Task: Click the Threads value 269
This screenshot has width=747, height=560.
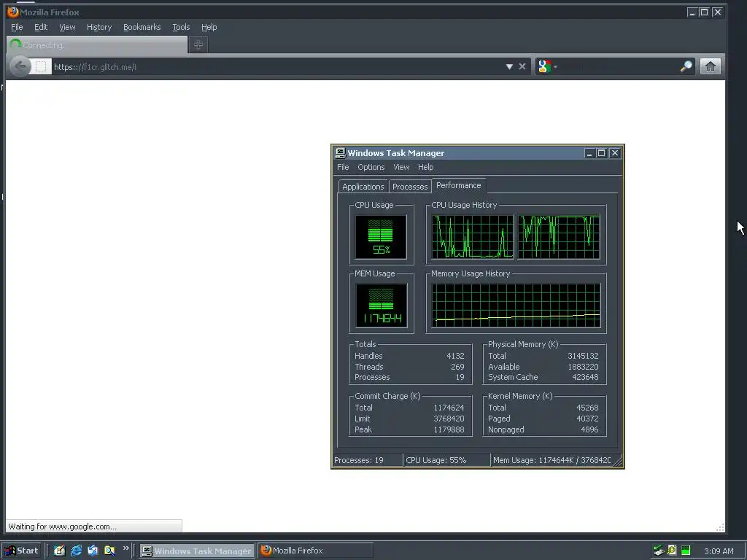Action: point(457,367)
